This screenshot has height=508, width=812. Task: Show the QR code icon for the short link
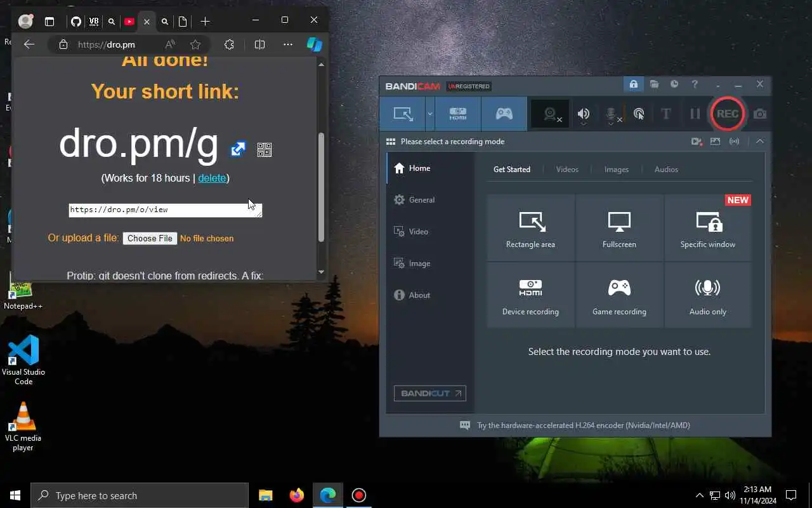265,150
